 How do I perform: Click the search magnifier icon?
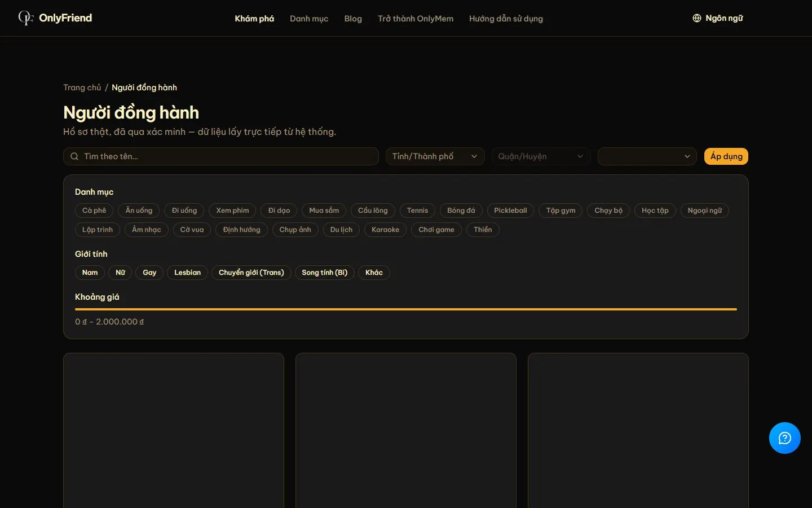coord(74,156)
